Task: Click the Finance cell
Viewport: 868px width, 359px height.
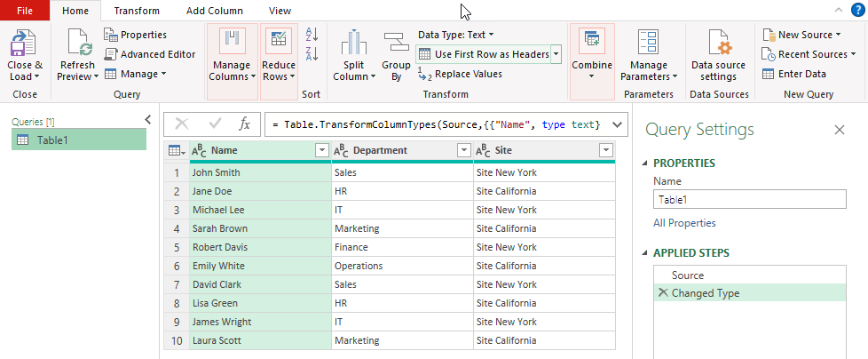Action: (x=402, y=247)
